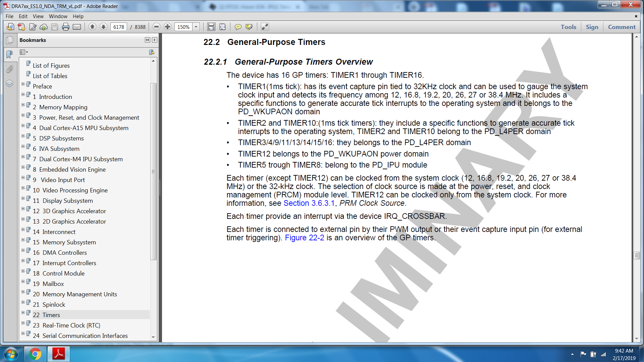Print the document with the printer icon
644x362 pixels.
(66, 27)
